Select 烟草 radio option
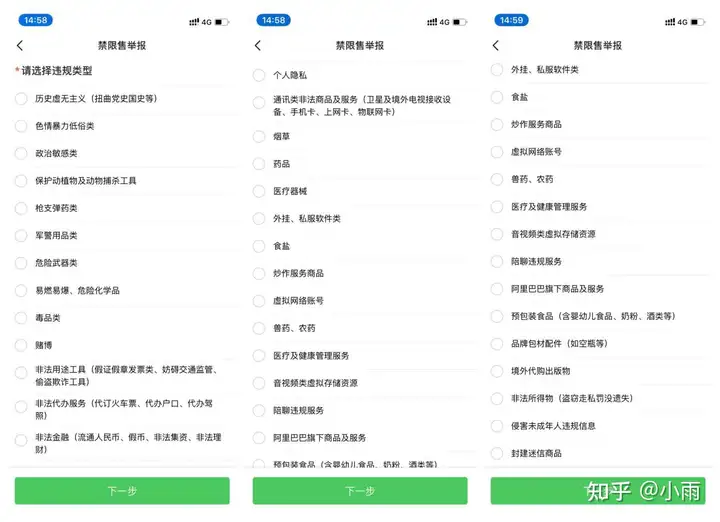This screenshot has height=522, width=720. [259, 136]
